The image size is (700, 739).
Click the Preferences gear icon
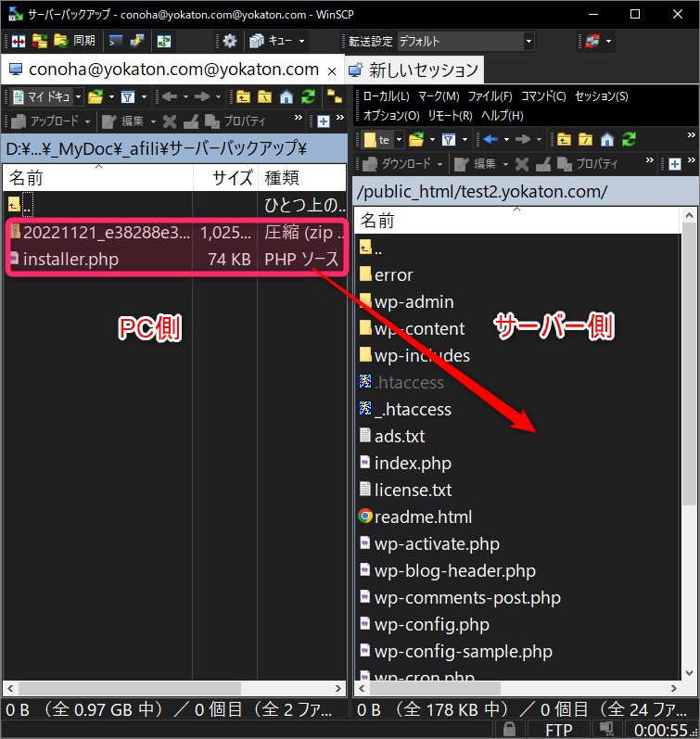click(230, 41)
